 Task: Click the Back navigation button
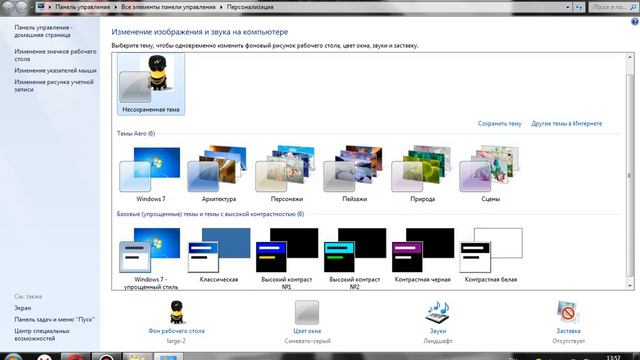click(8, 7)
